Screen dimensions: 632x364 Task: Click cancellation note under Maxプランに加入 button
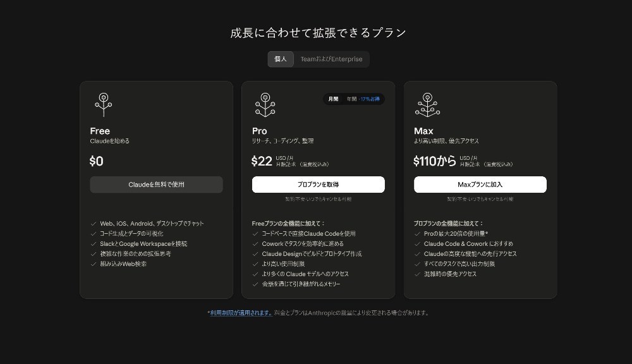(480, 199)
